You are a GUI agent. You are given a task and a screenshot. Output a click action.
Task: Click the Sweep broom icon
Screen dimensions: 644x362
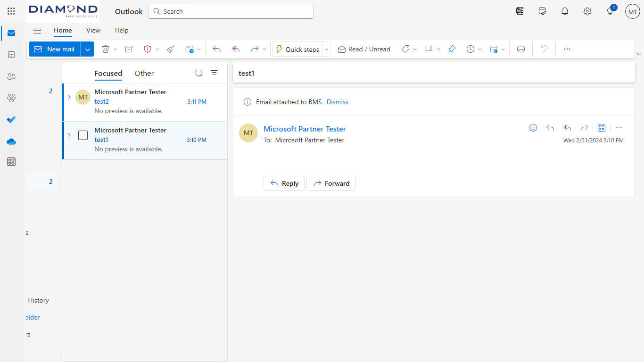(x=171, y=49)
